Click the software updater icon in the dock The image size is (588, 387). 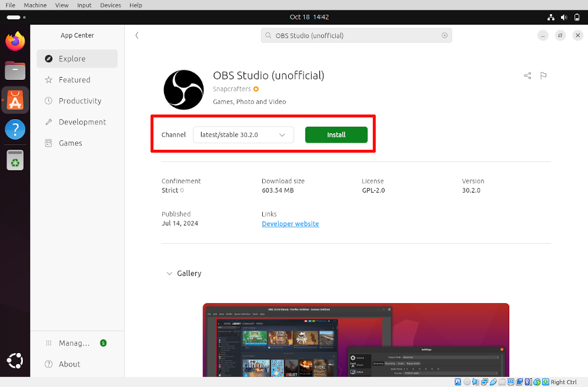(15, 160)
